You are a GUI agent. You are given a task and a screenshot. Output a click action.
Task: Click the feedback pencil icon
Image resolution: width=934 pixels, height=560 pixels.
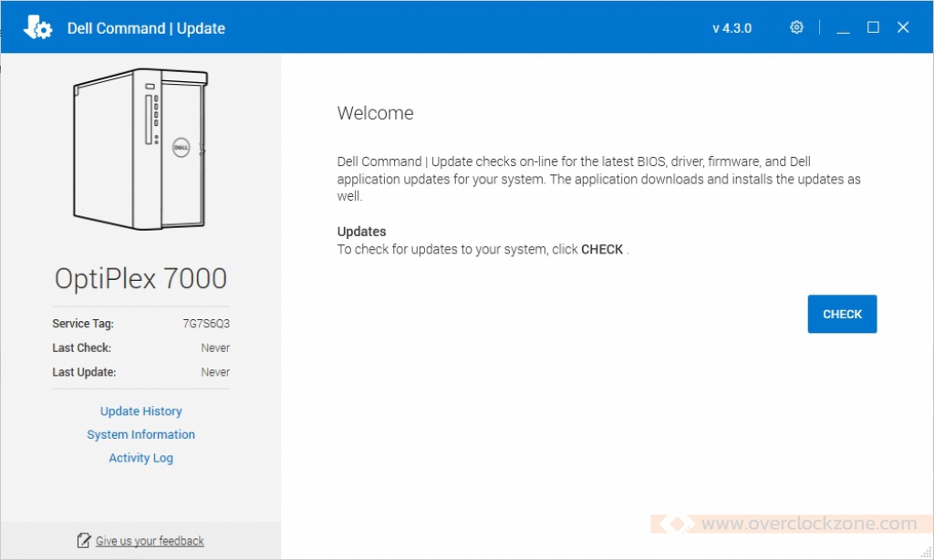click(84, 541)
